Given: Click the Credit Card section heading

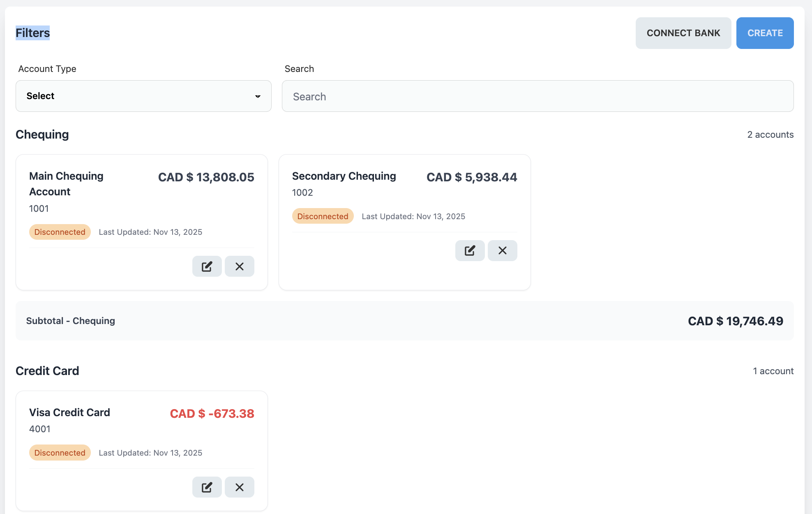Looking at the screenshot, I should point(47,370).
